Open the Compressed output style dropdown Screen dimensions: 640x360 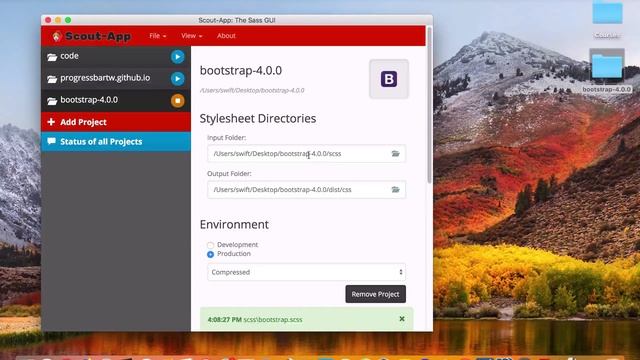(x=307, y=272)
